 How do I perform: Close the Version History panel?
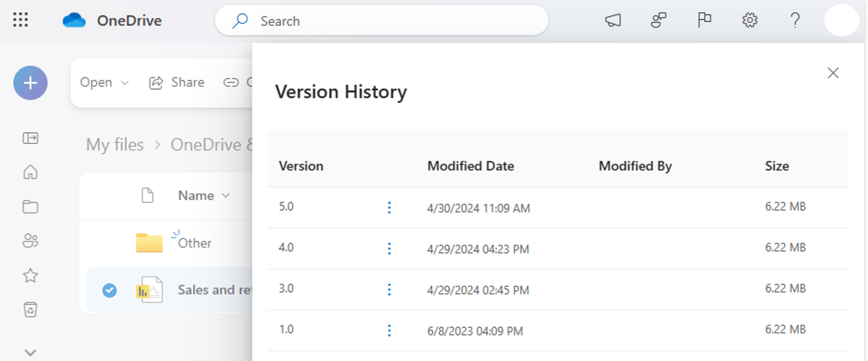pos(833,73)
